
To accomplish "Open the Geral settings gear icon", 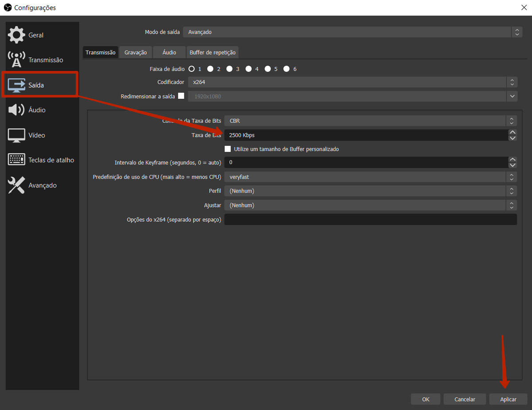I will pyautogui.click(x=16, y=35).
